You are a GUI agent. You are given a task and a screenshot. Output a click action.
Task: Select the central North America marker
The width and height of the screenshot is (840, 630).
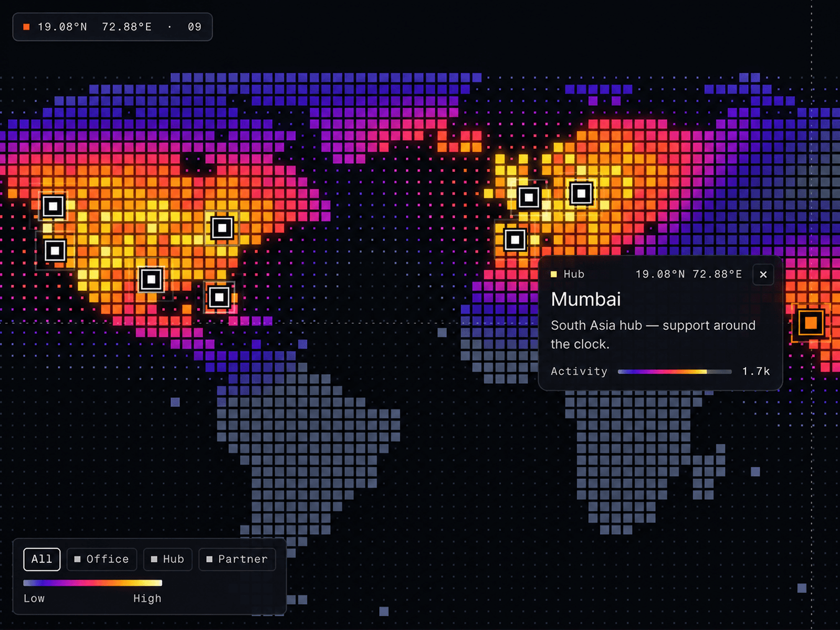click(x=222, y=228)
